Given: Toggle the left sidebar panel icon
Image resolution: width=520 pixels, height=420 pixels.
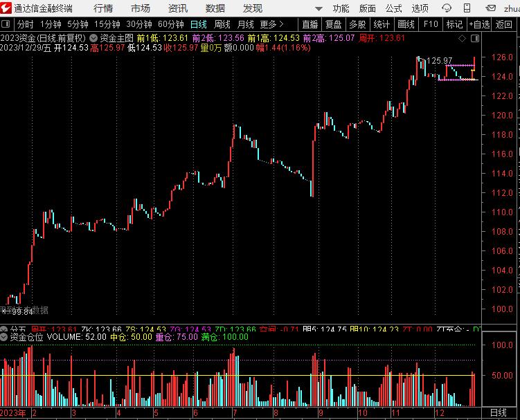Looking at the screenshot, I should (x=6, y=24).
